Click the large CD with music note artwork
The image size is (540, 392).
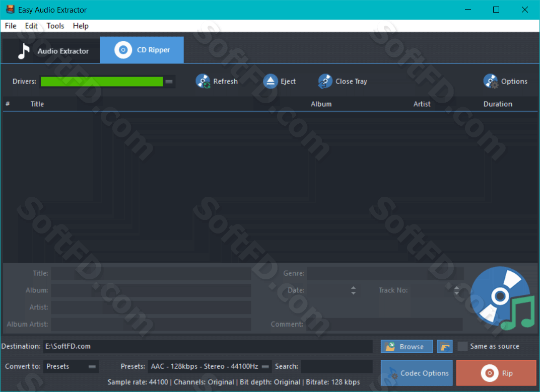[x=502, y=298]
